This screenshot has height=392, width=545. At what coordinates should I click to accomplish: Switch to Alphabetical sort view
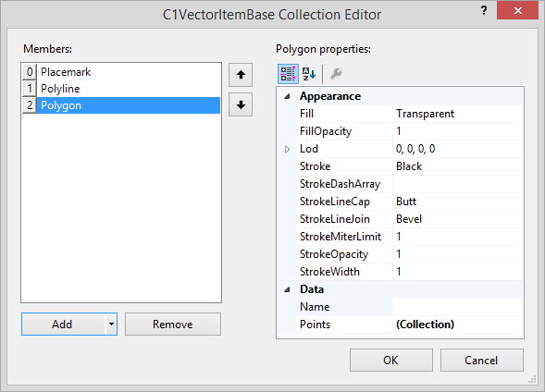click(x=309, y=74)
